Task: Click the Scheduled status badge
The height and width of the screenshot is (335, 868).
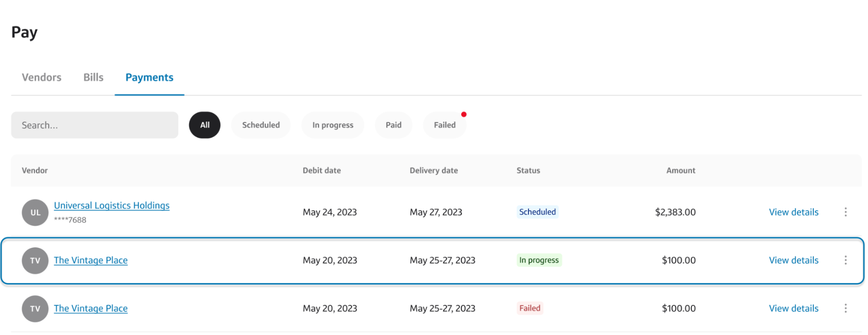Action: point(538,212)
